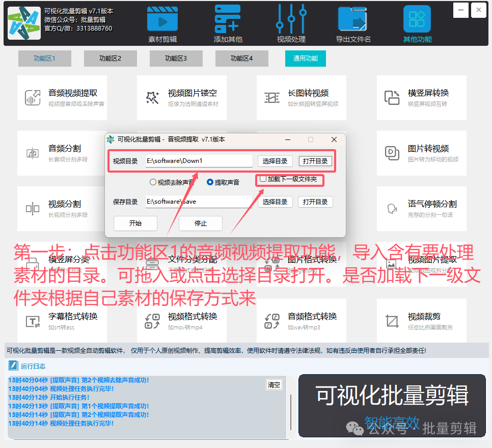The image size is (492, 448).
Task: Open the 添加其他 section icon
Action: 228,19
